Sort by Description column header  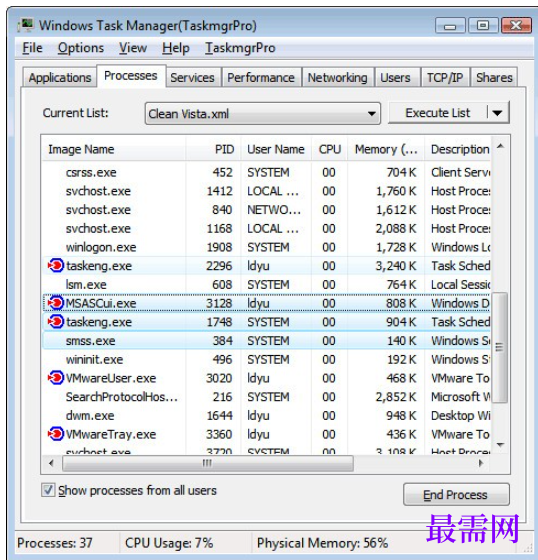pyautogui.click(x=458, y=149)
